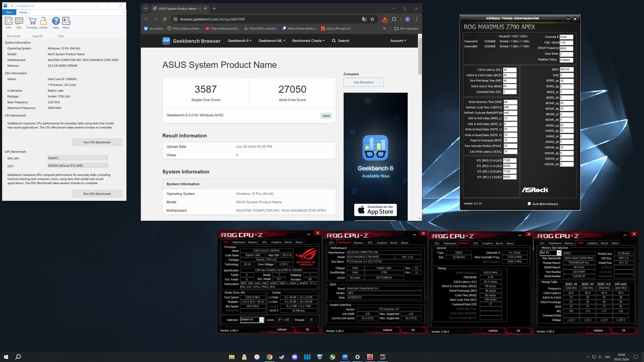Viewport: 644px width, 362px height.
Task: Open Settings gear on the taskbar
Action: 357,357
